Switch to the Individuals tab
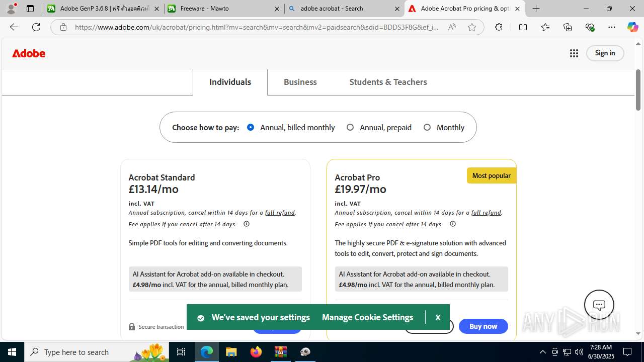 230,82
